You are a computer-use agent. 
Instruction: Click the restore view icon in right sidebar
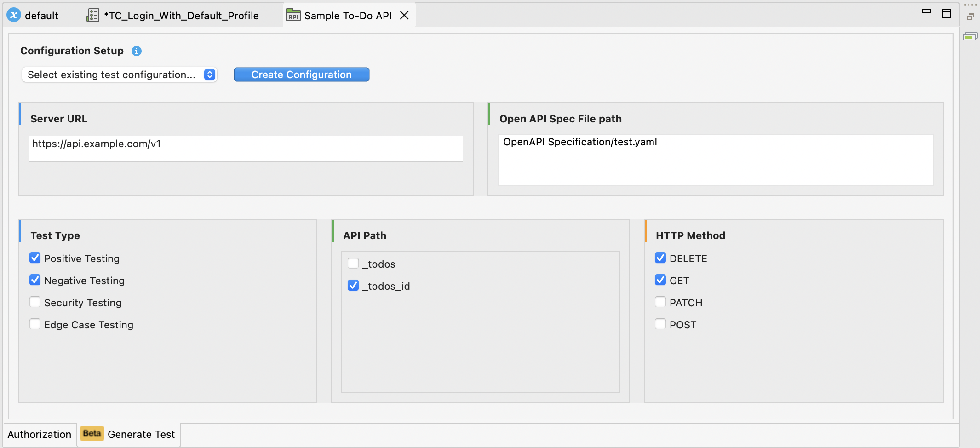(970, 17)
